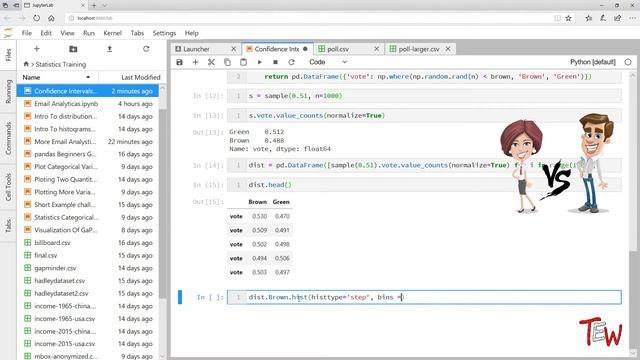Insert a cell below with the plus icon
Image resolution: width=640 pixels, height=360 pixels.
tap(195, 62)
